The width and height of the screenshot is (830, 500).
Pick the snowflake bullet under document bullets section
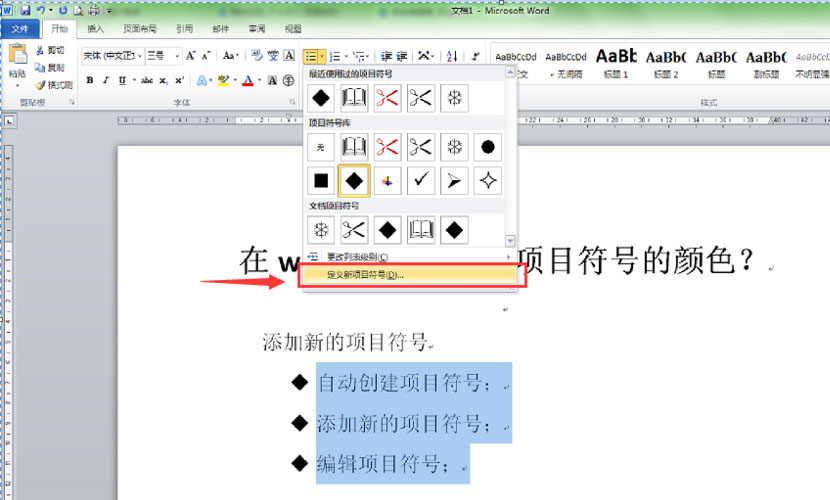(x=321, y=230)
